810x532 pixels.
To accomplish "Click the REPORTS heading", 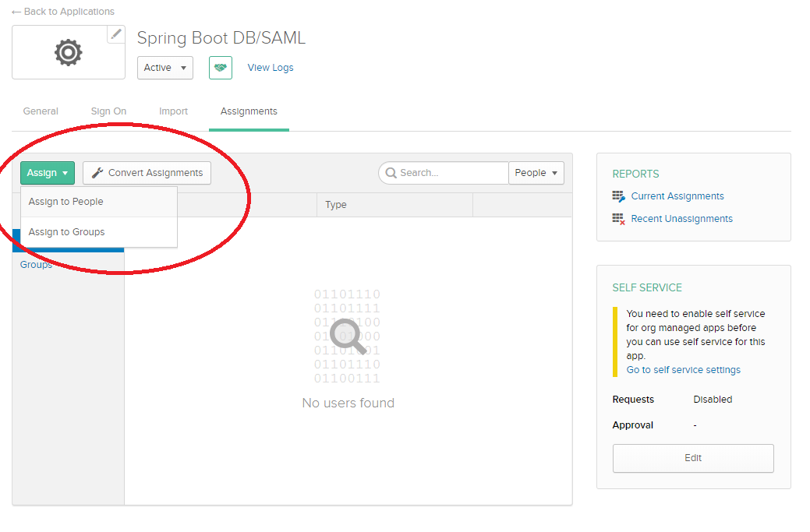I will pyautogui.click(x=636, y=174).
